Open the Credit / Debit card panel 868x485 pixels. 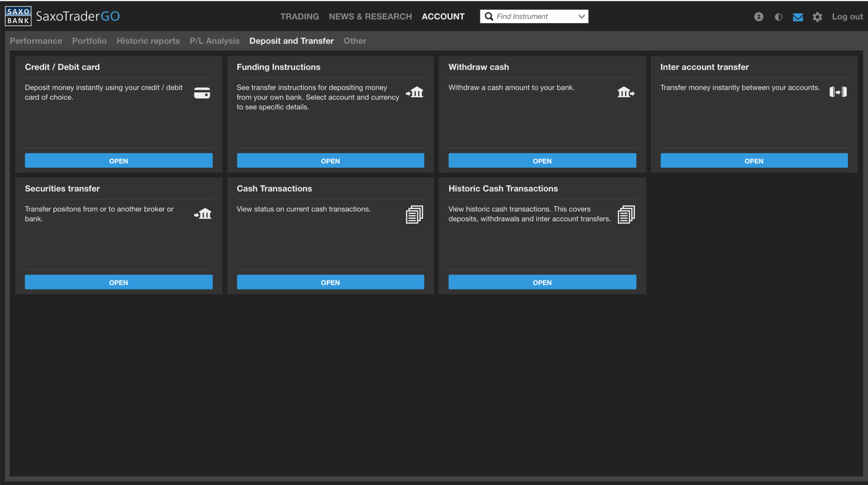(118, 161)
